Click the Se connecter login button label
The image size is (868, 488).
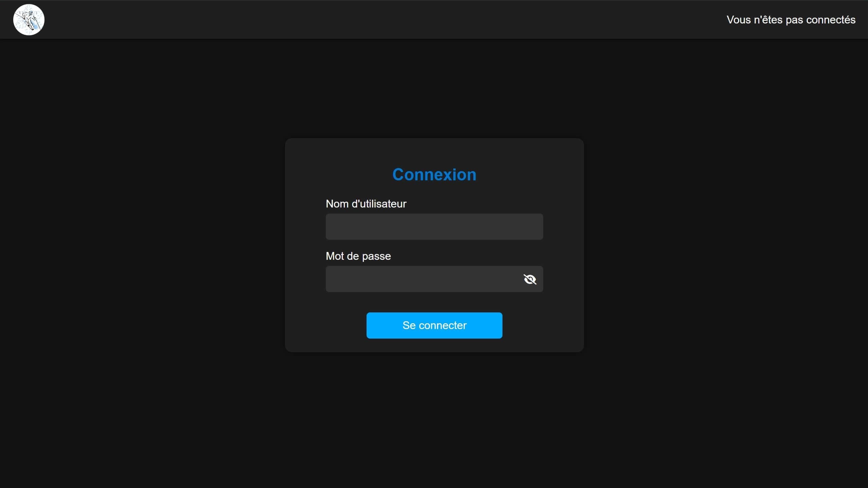(434, 325)
